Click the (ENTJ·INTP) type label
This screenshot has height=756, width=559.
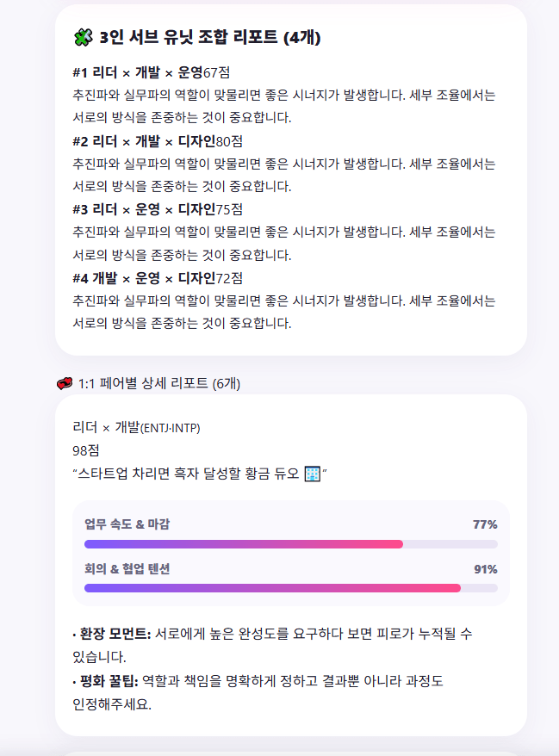[x=170, y=428]
